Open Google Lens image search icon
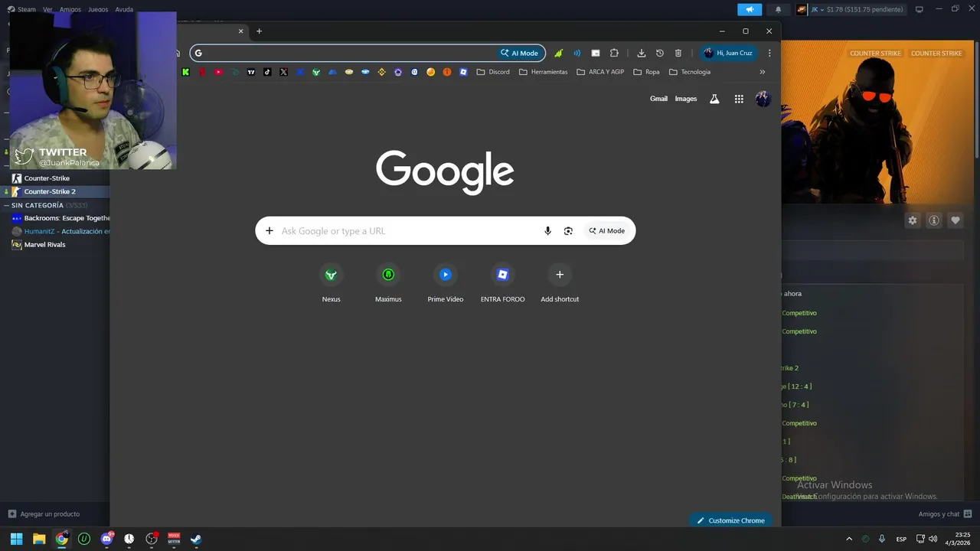The width and height of the screenshot is (980, 551). (568, 231)
